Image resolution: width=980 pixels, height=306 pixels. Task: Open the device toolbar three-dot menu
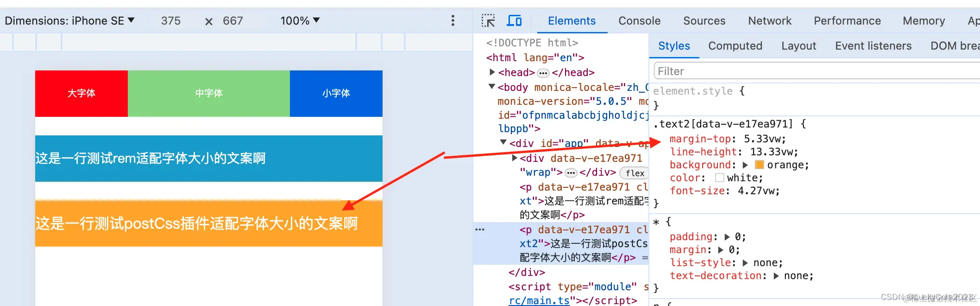453,20
